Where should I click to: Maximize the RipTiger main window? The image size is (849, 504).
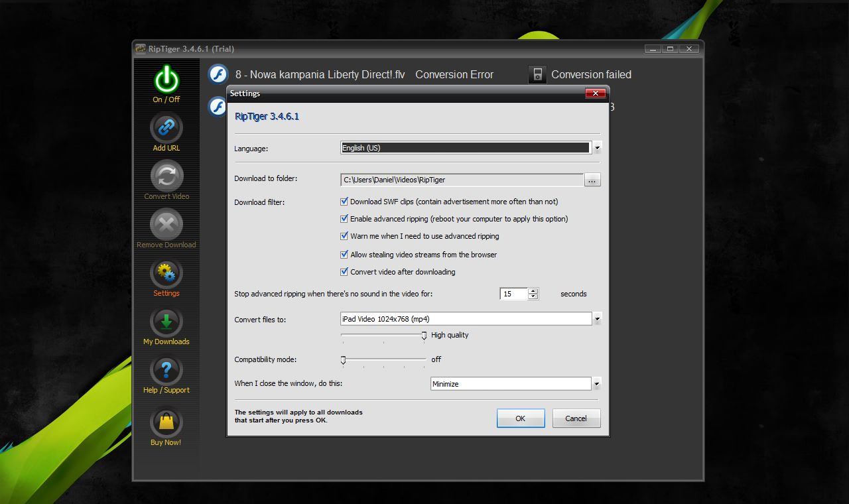click(671, 48)
